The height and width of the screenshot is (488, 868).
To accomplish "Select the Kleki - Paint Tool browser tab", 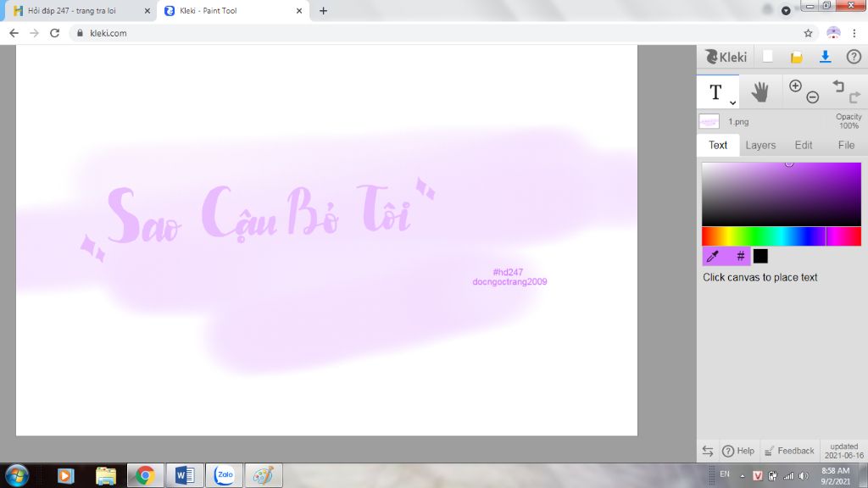I will [232, 10].
